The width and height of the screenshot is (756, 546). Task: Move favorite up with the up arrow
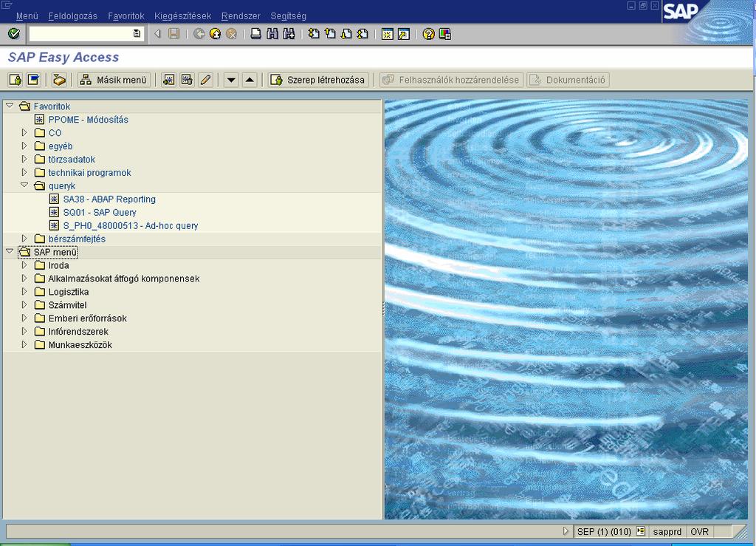coord(250,80)
